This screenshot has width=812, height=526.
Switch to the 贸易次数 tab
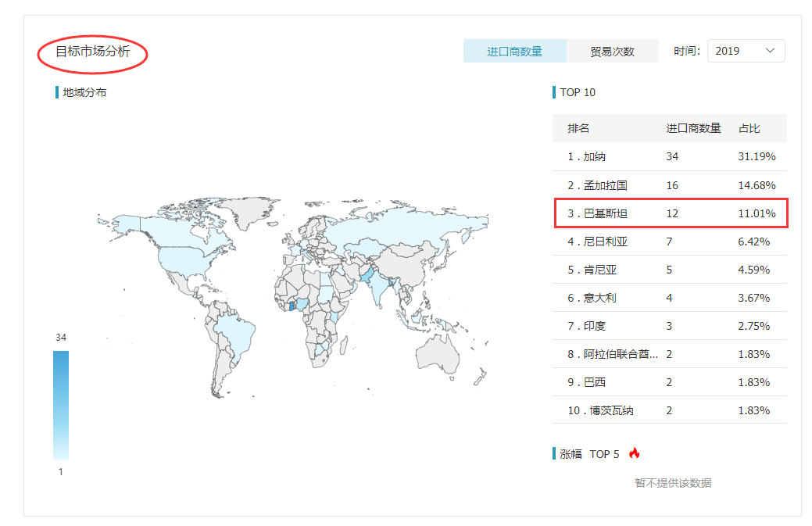[x=611, y=50]
